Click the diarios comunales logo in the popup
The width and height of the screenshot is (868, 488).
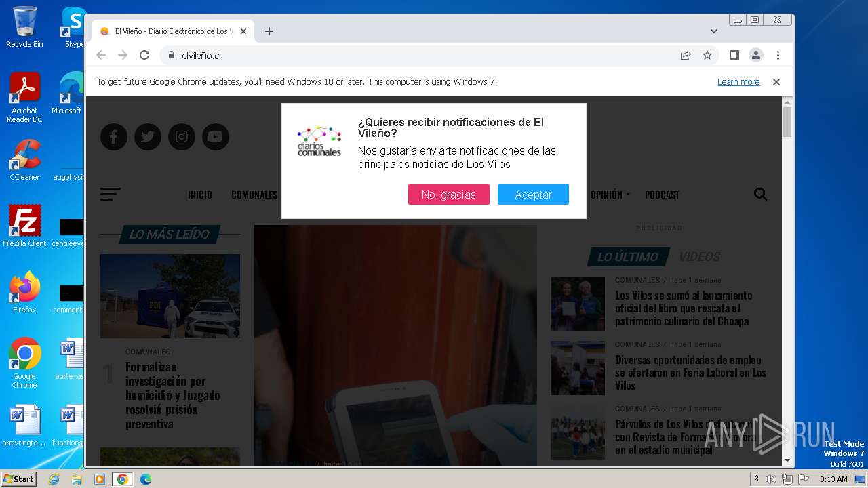coord(319,141)
